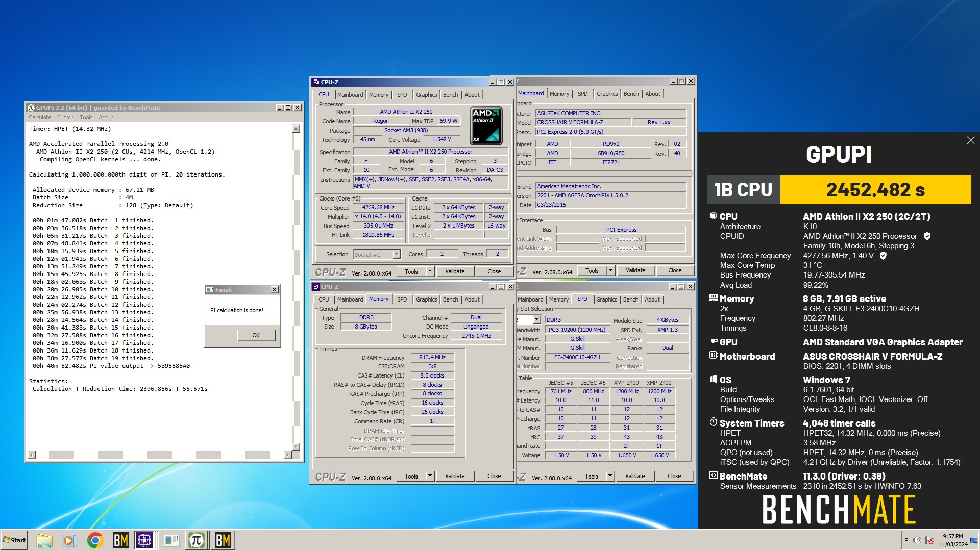Screen dimensions: 980x551
Task: Click the Core Speed value 4269.68 MHz
Action: point(378,207)
